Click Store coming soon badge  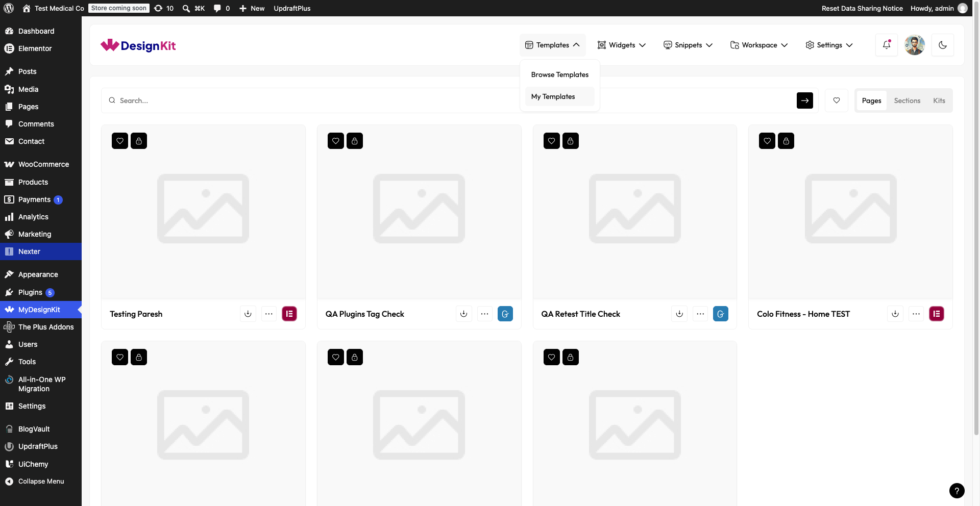click(118, 8)
